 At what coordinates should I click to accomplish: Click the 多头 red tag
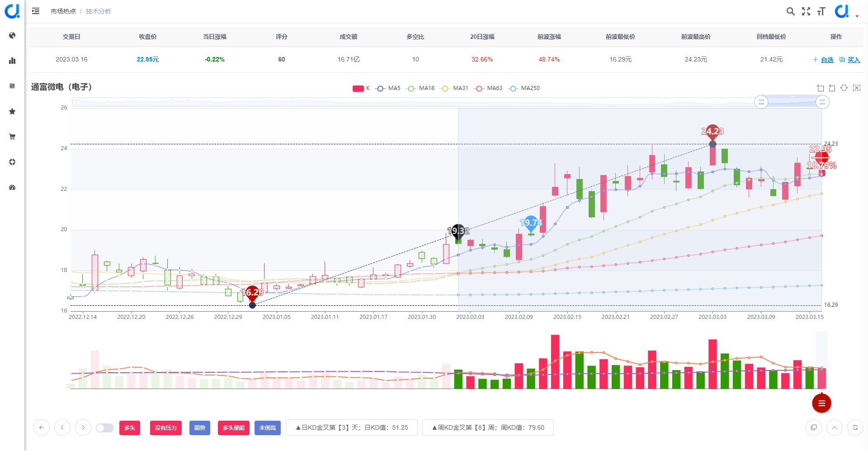(130, 428)
